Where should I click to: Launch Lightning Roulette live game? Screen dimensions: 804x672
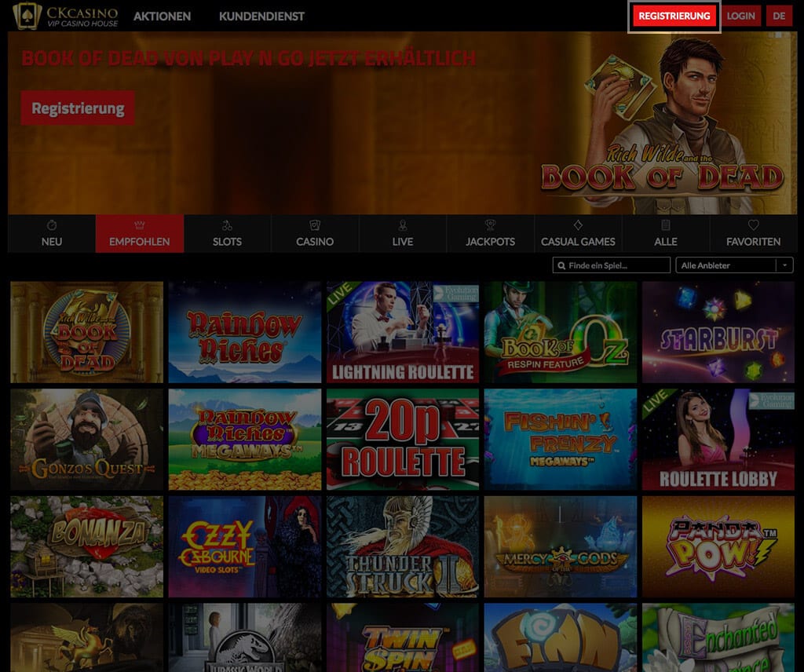pos(403,332)
